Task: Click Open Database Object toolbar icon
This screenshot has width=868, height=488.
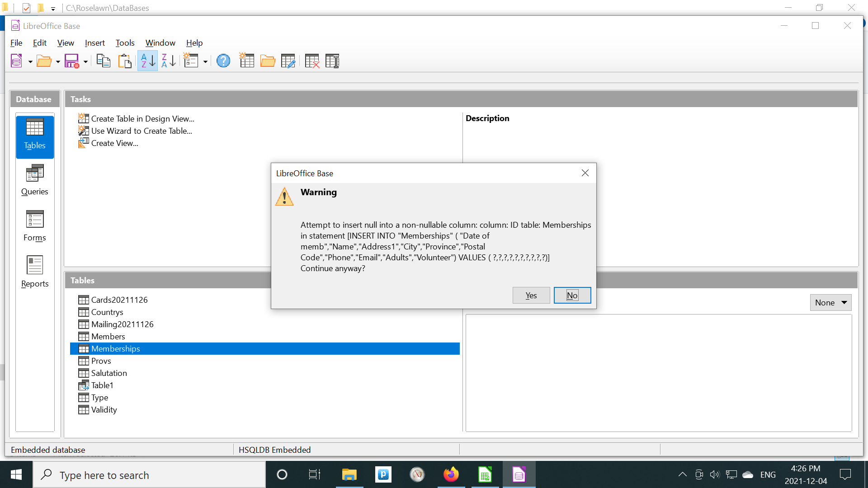Action: tap(268, 61)
